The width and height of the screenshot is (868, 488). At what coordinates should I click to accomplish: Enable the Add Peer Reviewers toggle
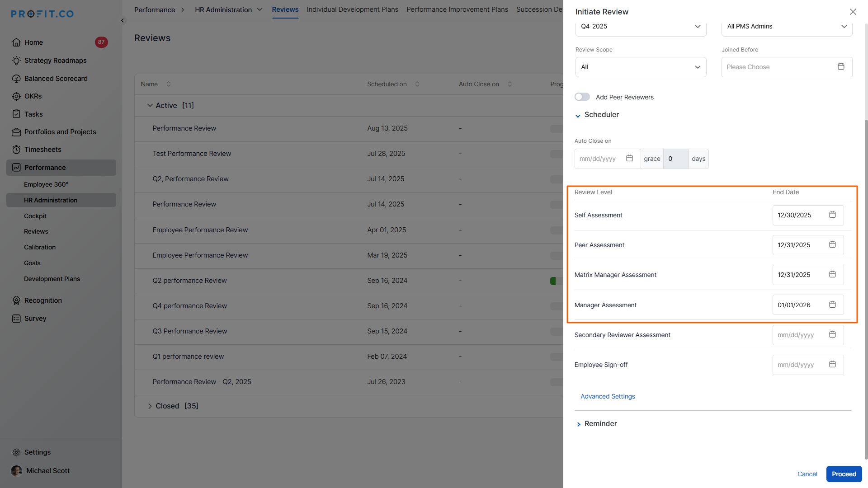(x=582, y=97)
